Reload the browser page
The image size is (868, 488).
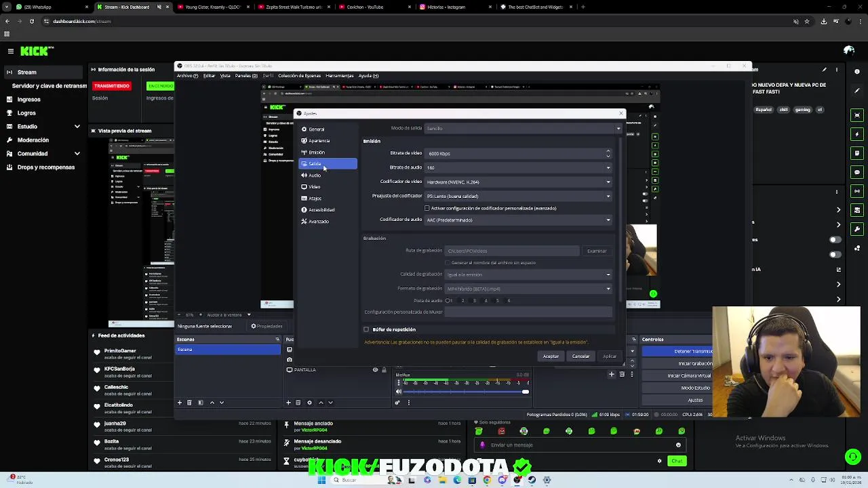click(x=31, y=21)
